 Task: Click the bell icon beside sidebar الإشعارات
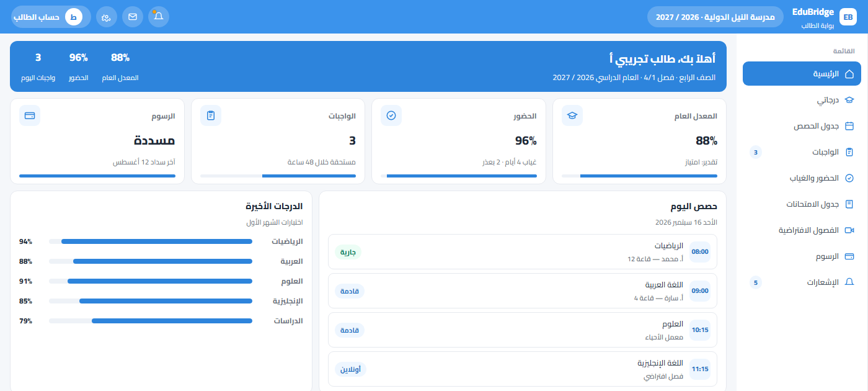coord(849,282)
